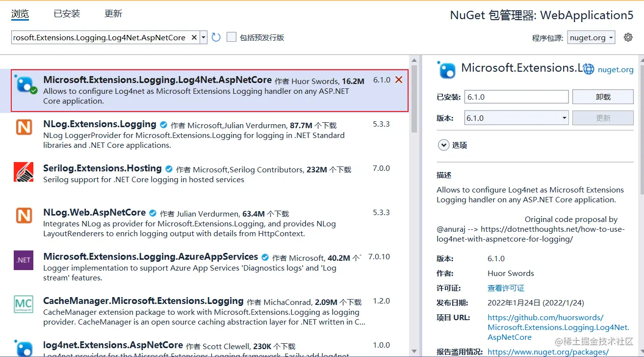
Task: Click the package search input field
Action: coord(100,37)
